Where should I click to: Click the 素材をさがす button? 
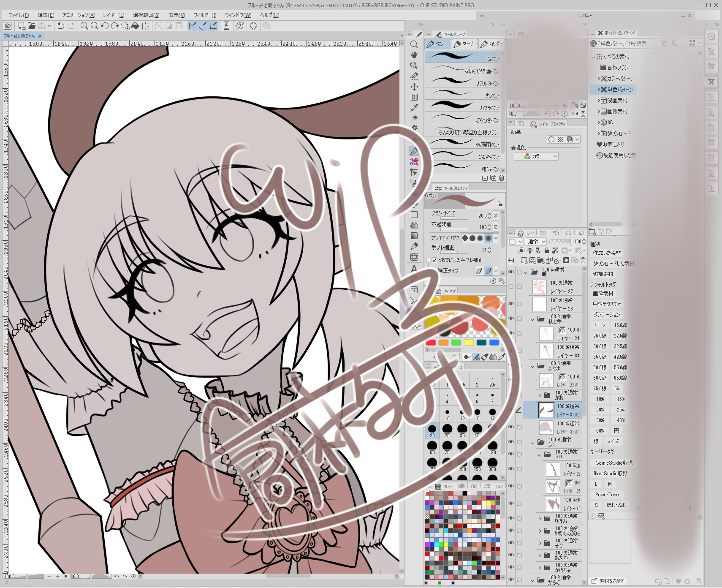point(608,581)
